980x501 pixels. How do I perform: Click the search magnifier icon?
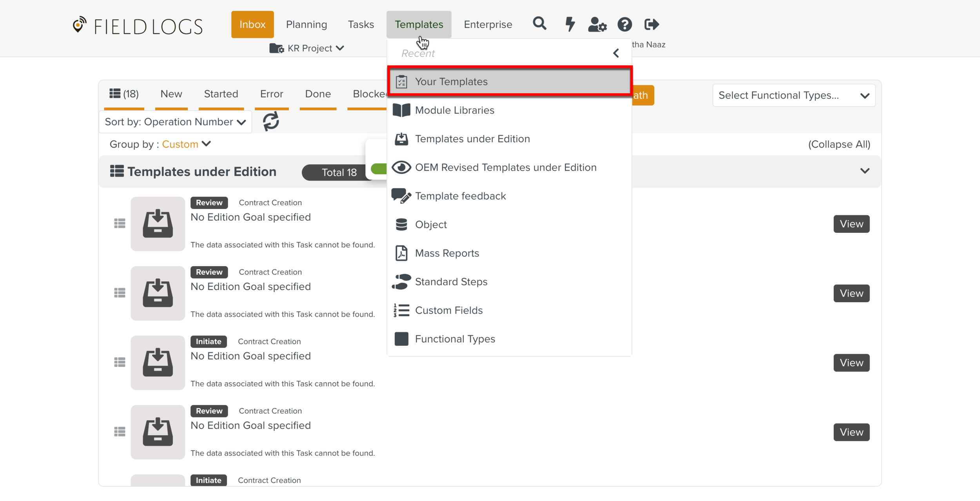click(539, 24)
